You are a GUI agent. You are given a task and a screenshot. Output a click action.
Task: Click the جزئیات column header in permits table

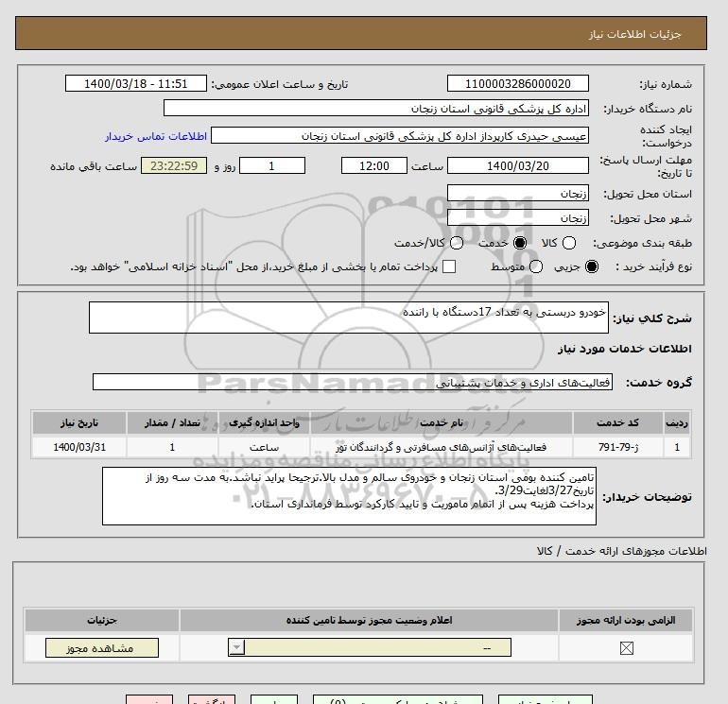click(102, 620)
